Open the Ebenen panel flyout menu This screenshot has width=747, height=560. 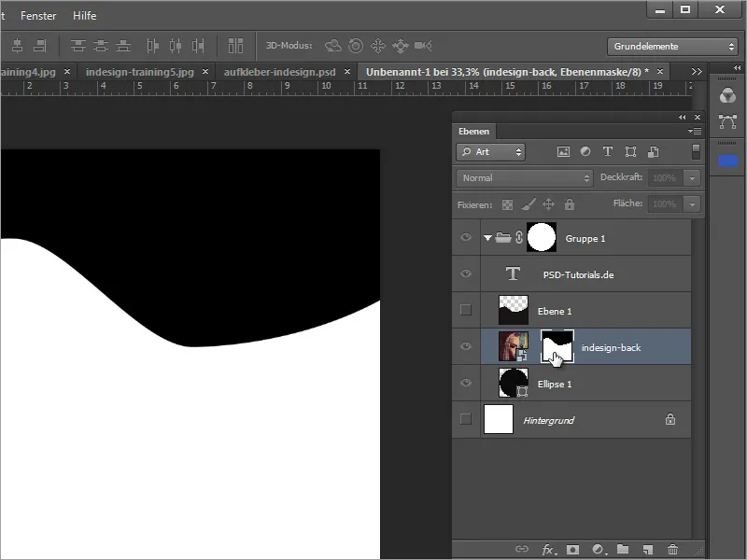click(695, 131)
